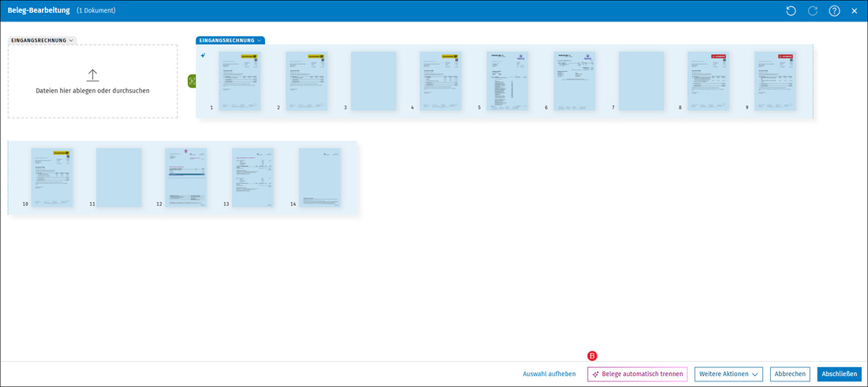Select page 5 thumbnail
Viewport: 868px width, 387px height.
coord(507,81)
